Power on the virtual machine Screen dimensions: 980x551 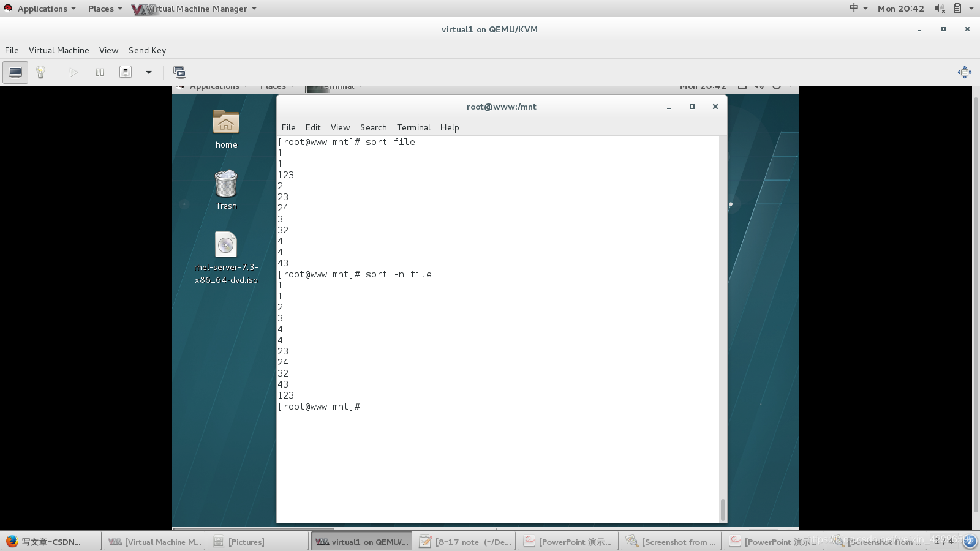[73, 72]
